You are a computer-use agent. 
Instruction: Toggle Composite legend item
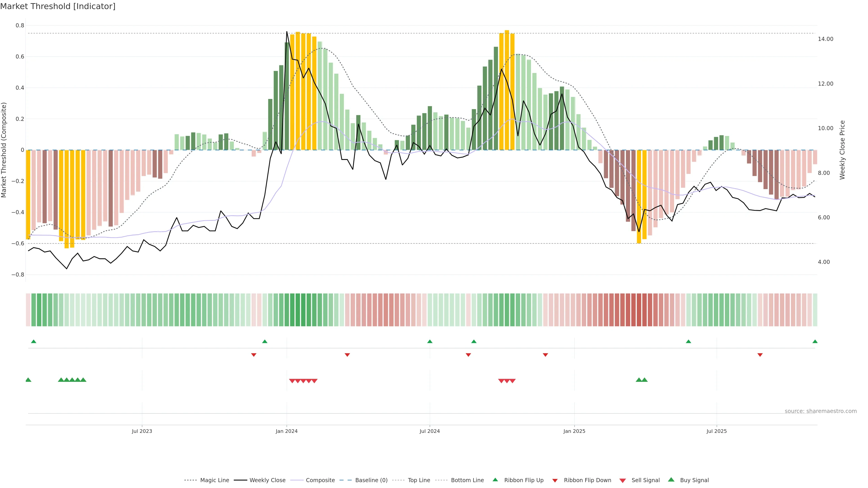coord(320,480)
